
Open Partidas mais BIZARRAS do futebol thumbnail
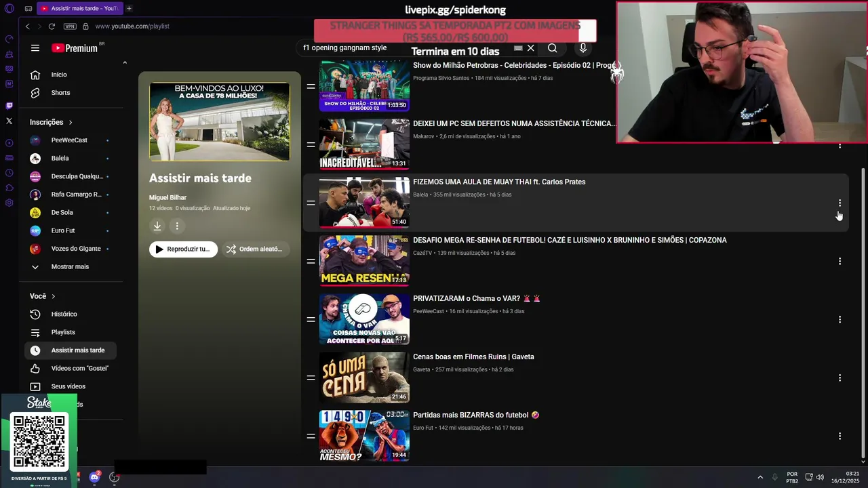[364, 436]
